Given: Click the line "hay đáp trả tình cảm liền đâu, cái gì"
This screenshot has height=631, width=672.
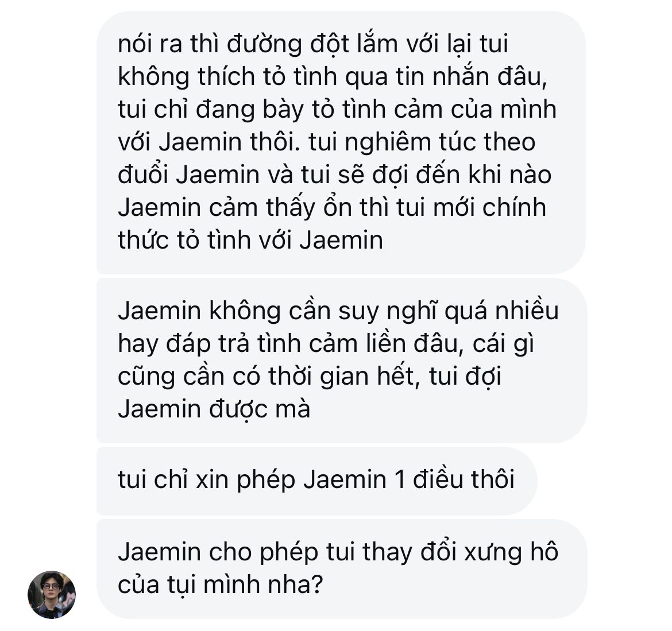Looking at the screenshot, I should click(326, 344).
